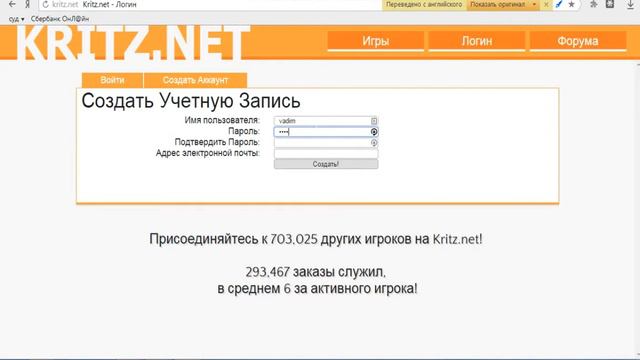This screenshot has width=640, height=360.
Task: Click the "Присоединяйтесь к 703.025" text line
Action: point(316,239)
